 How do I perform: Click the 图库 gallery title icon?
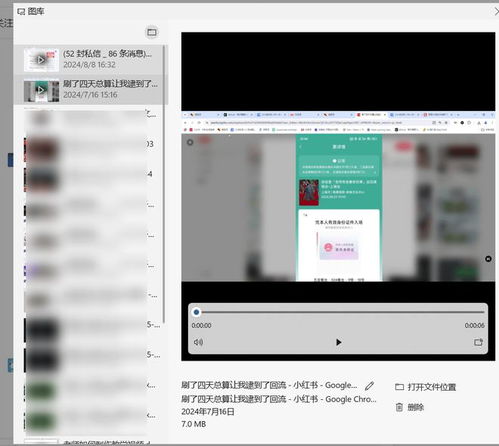click(21, 12)
